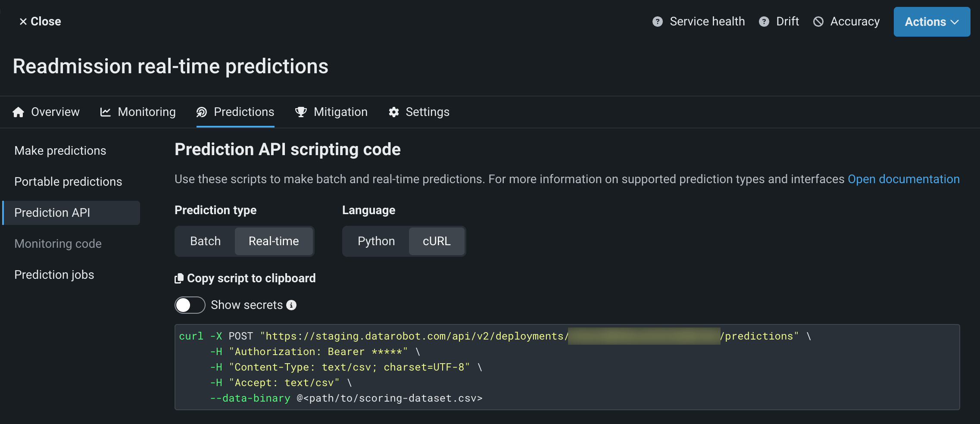Click the Accuracy disabled icon
This screenshot has height=424, width=980.
point(818,22)
